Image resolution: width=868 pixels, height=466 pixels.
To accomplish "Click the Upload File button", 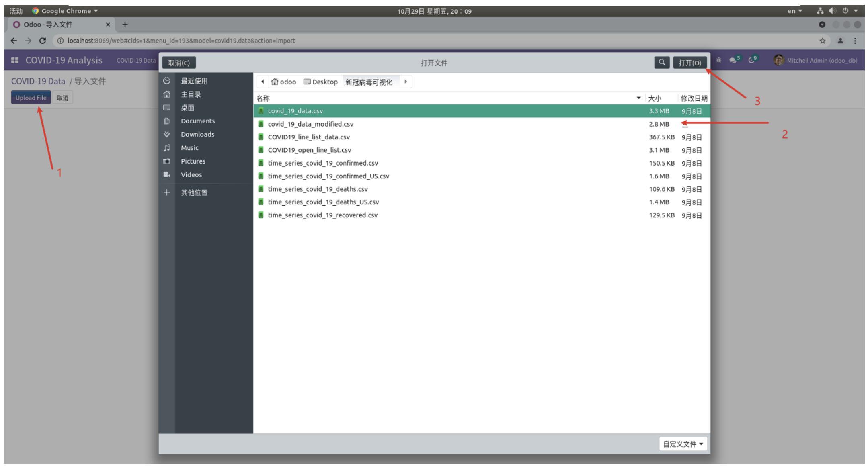I will pyautogui.click(x=31, y=97).
